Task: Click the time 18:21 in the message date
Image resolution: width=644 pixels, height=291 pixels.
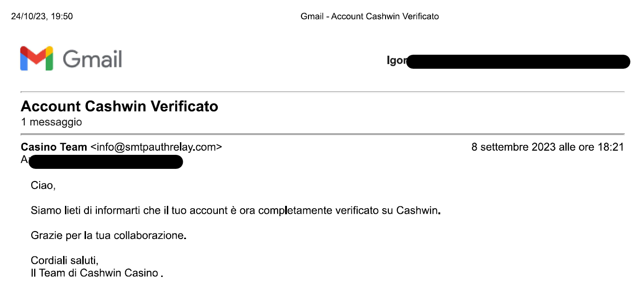Action: pos(610,147)
